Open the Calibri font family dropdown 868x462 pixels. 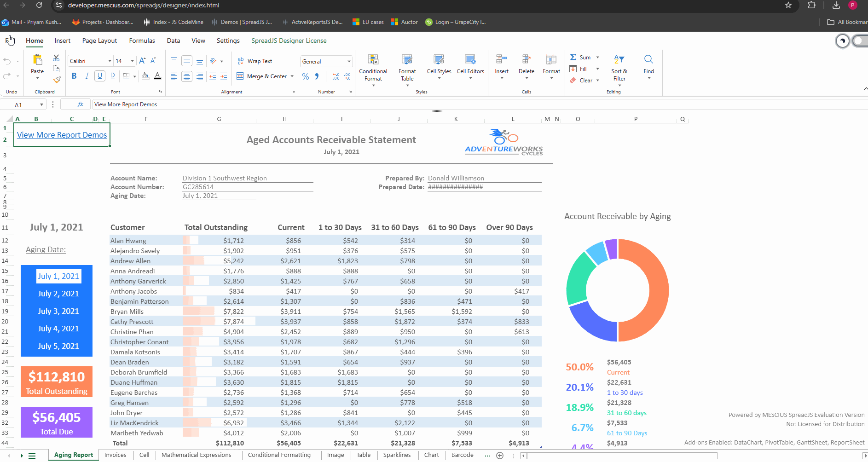click(110, 61)
